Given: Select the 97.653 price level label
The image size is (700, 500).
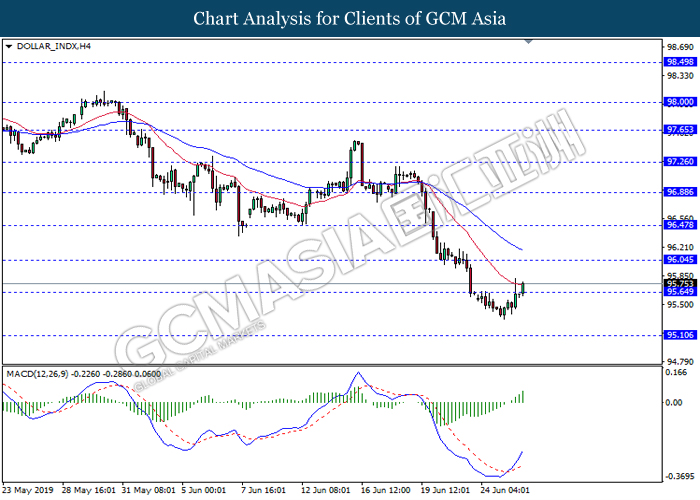Looking at the screenshot, I should [x=680, y=129].
